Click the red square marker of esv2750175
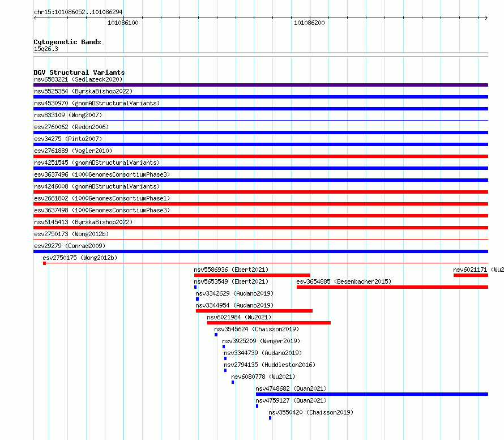 [44, 263]
